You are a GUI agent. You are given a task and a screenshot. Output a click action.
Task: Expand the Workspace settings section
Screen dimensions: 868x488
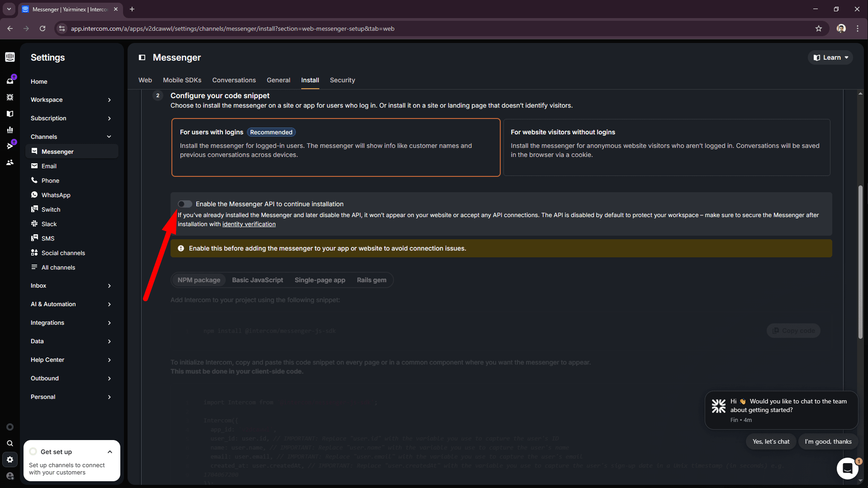(x=71, y=99)
